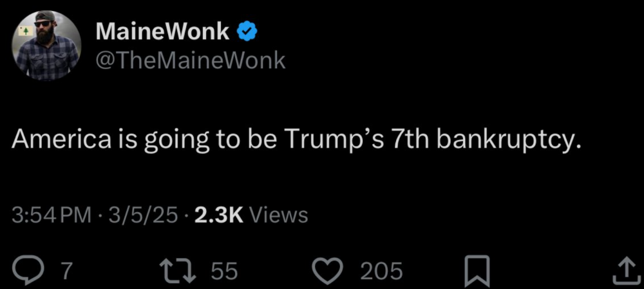The image size is (644, 289).
Task: Open MaineWonk's profile picture
Action: [x=45, y=45]
